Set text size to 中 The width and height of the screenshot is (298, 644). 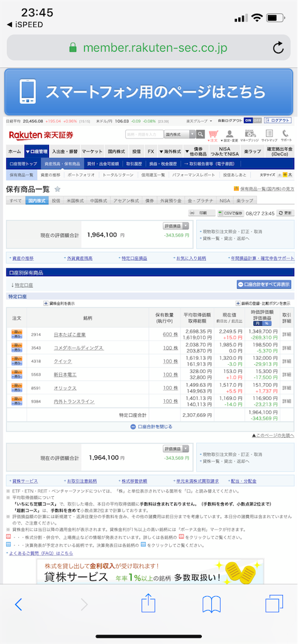pos(285,175)
